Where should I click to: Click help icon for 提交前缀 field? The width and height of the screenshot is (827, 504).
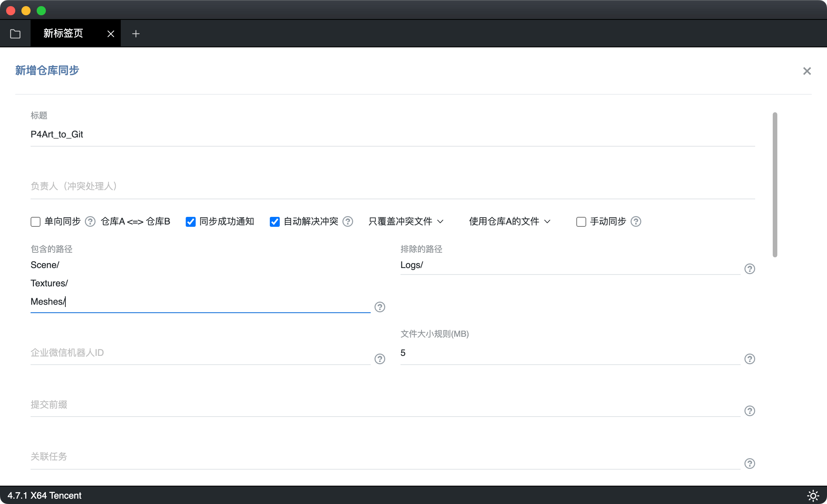750,411
